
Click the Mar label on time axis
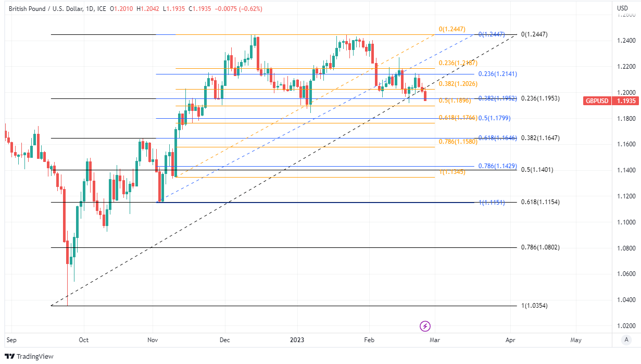(x=434, y=340)
